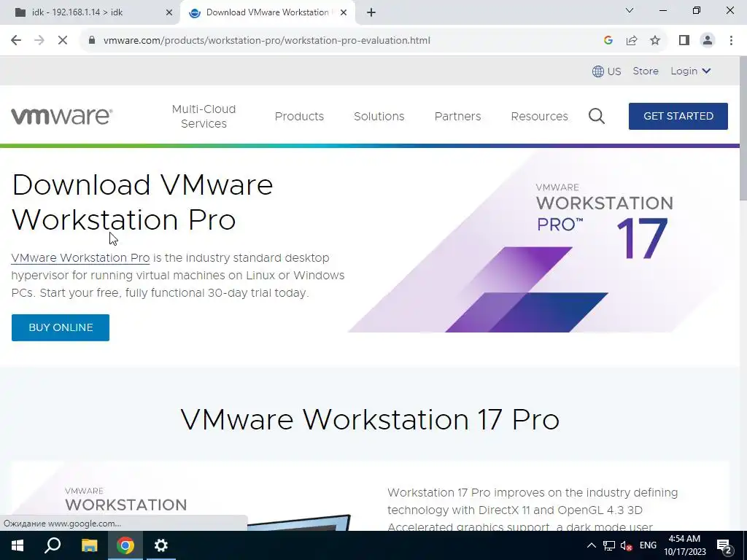
Task: Switch to the idk - 192.168.1.14 tab
Action: (x=90, y=12)
